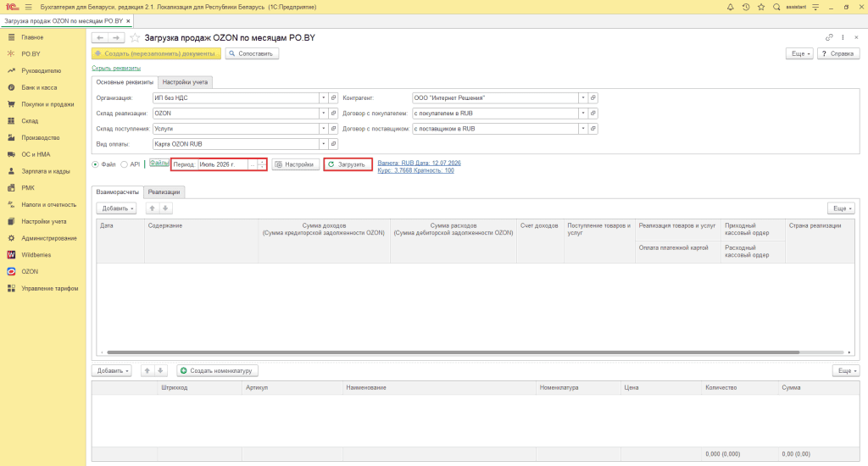Switch to Реализации tab
The image size is (868, 466).
tap(164, 192)
